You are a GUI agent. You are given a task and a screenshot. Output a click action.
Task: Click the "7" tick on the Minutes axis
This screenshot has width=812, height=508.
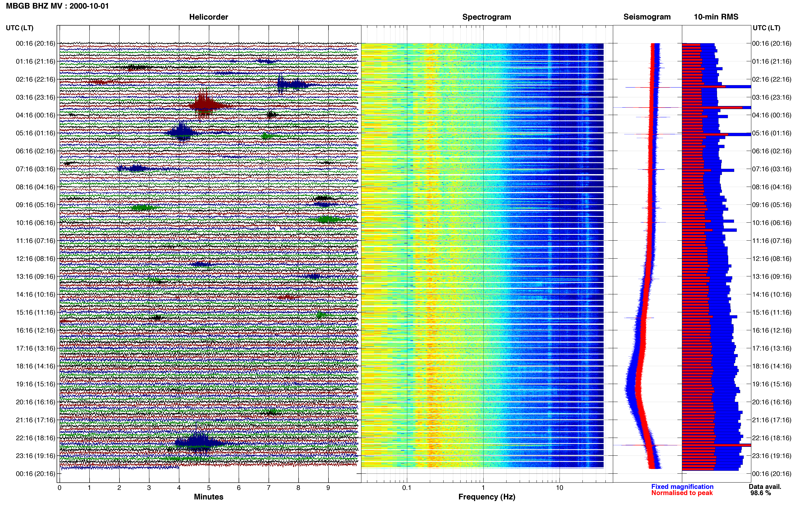(269, 487)
